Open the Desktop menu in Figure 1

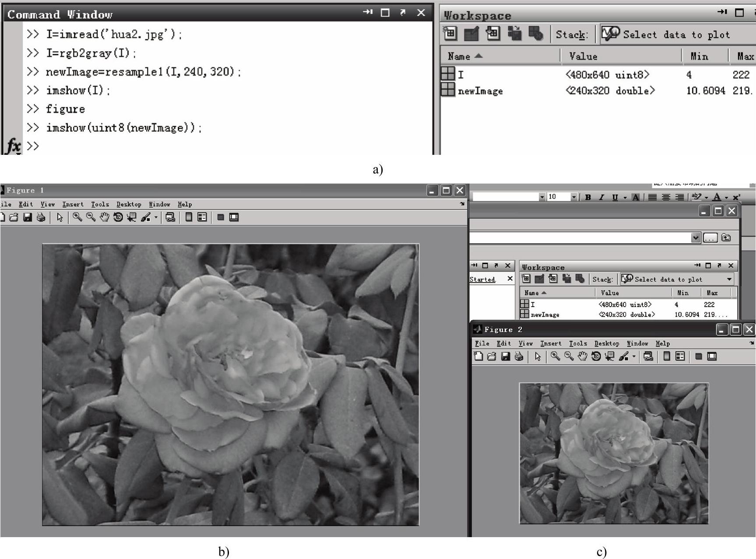pos(129,204)
